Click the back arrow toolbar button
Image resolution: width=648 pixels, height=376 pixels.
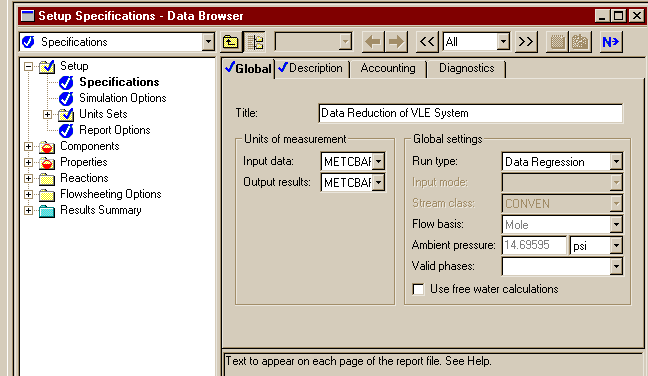coord(373,42)
